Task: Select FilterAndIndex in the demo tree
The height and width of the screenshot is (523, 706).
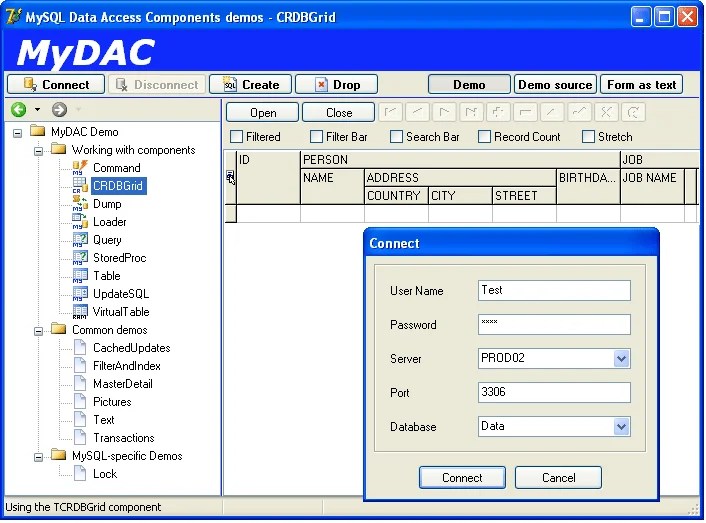Action: (127, 366)
